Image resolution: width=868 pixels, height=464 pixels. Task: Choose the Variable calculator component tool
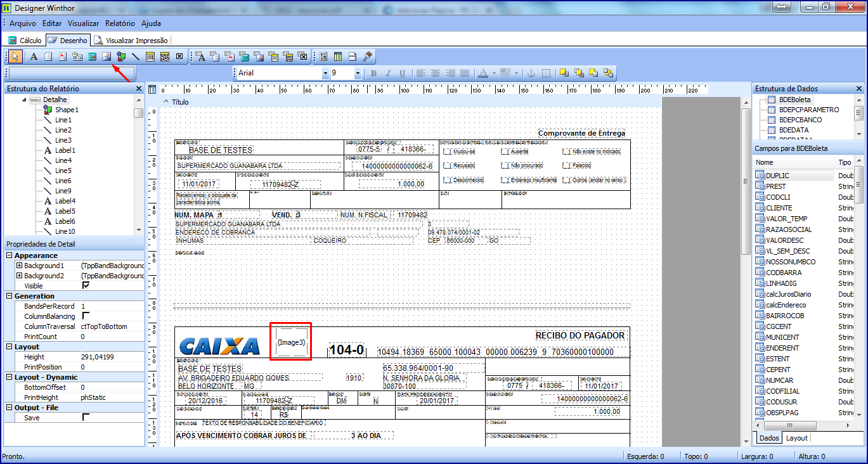pos(92,56)
